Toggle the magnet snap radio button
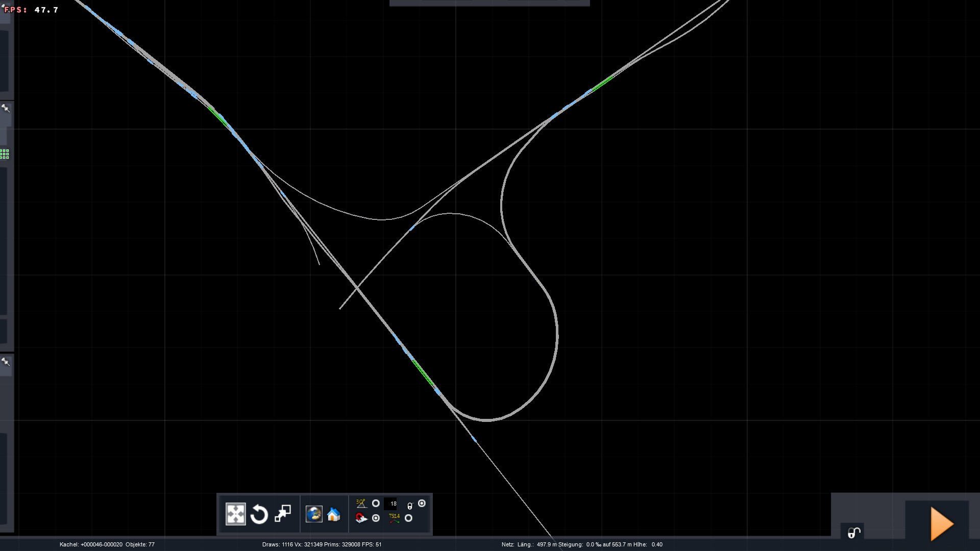Screen dimensions: 980x551 tap(376, 518)
